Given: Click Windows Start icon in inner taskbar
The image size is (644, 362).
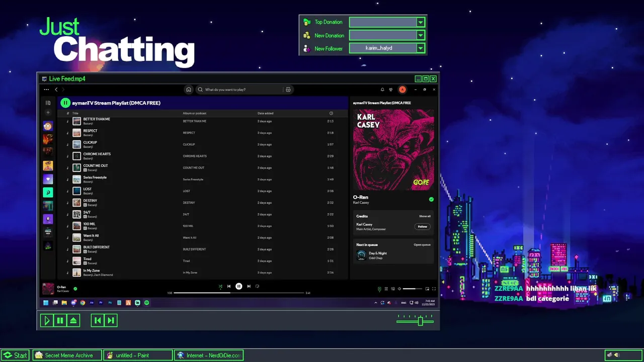Looking at the screenshot, I should click(46, 303).
